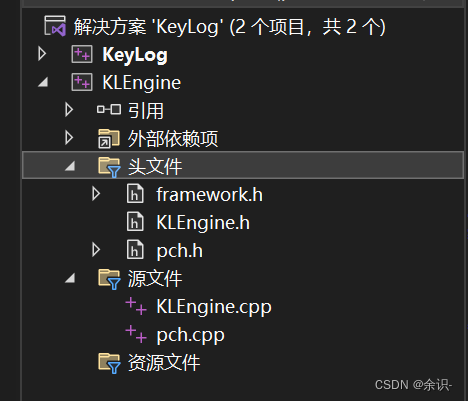Collapse the source files (源文件) folder arrow
The width and height of the screenshot is (468, 401).
tap(70, 278)
